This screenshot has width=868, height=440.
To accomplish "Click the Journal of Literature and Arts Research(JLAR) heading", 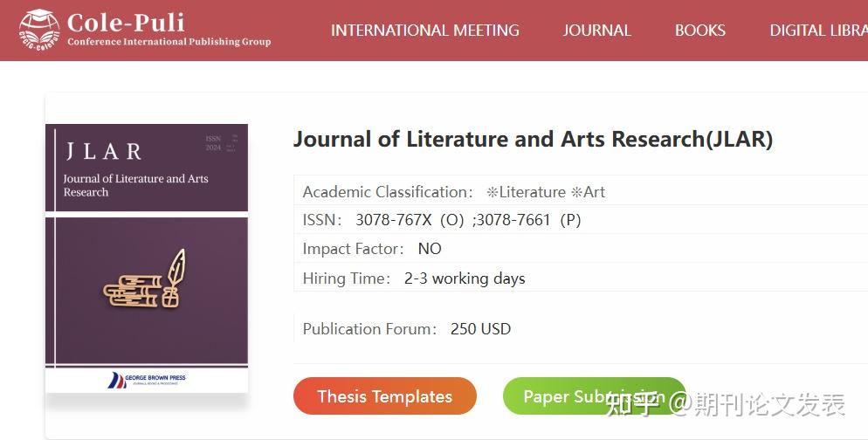I will click(x=533, y=139).
